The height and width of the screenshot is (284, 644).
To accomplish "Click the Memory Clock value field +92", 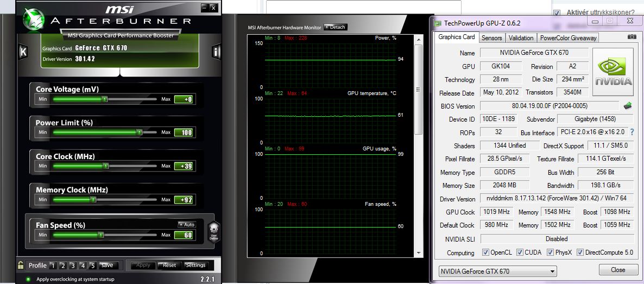I will coord(184,200).
